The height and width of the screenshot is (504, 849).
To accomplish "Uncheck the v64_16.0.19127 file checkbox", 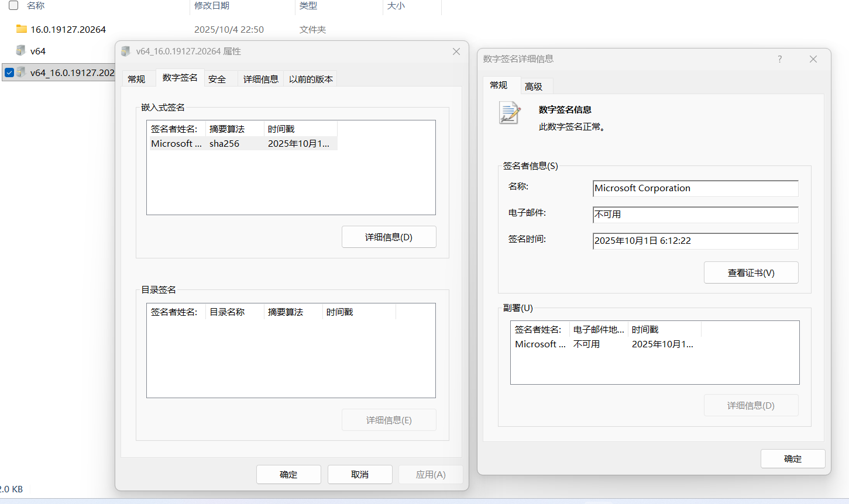I will 9,73.
